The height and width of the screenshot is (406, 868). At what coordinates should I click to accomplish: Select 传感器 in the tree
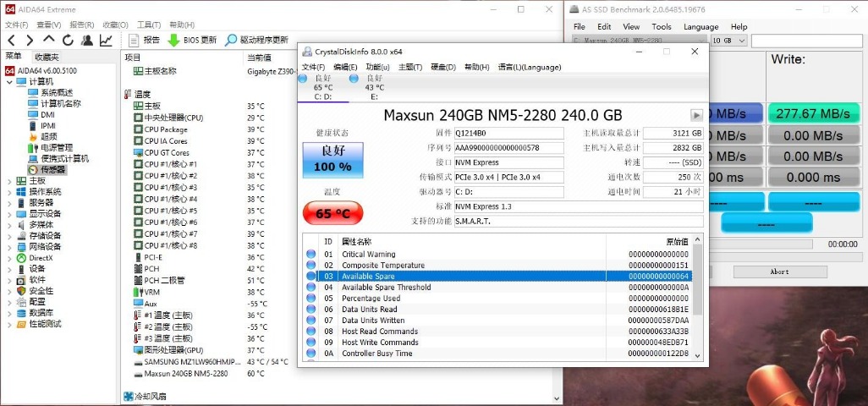(52, 170)
